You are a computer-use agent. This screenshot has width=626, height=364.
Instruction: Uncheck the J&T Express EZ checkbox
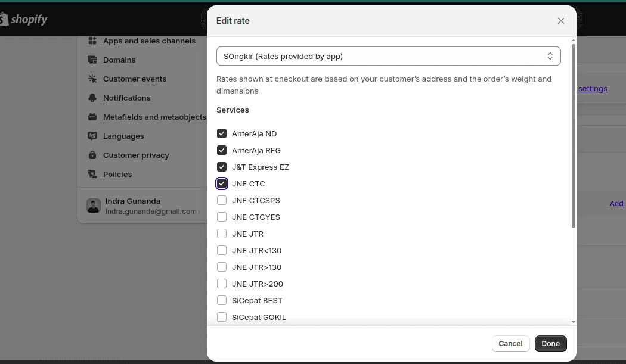tap(222, 167)
